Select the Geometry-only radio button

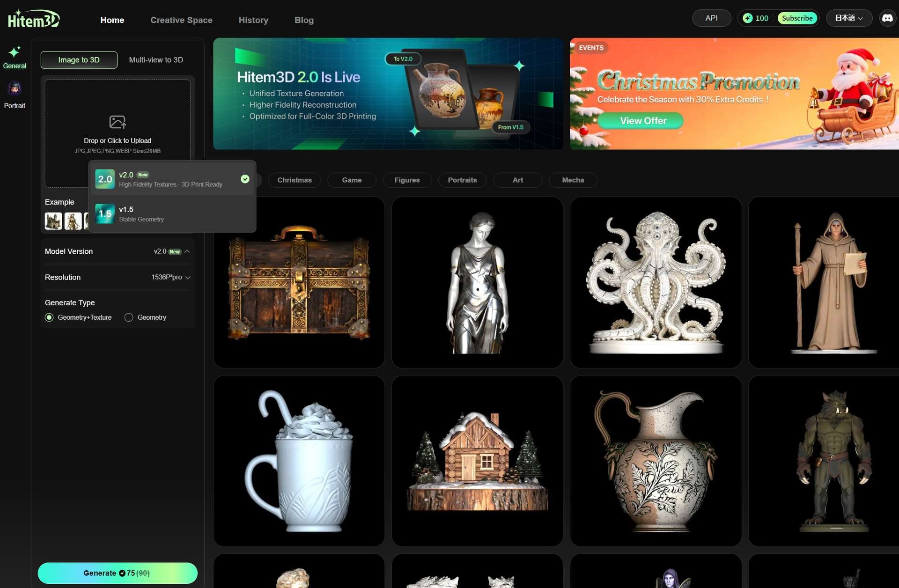click(x=129, y=317)
